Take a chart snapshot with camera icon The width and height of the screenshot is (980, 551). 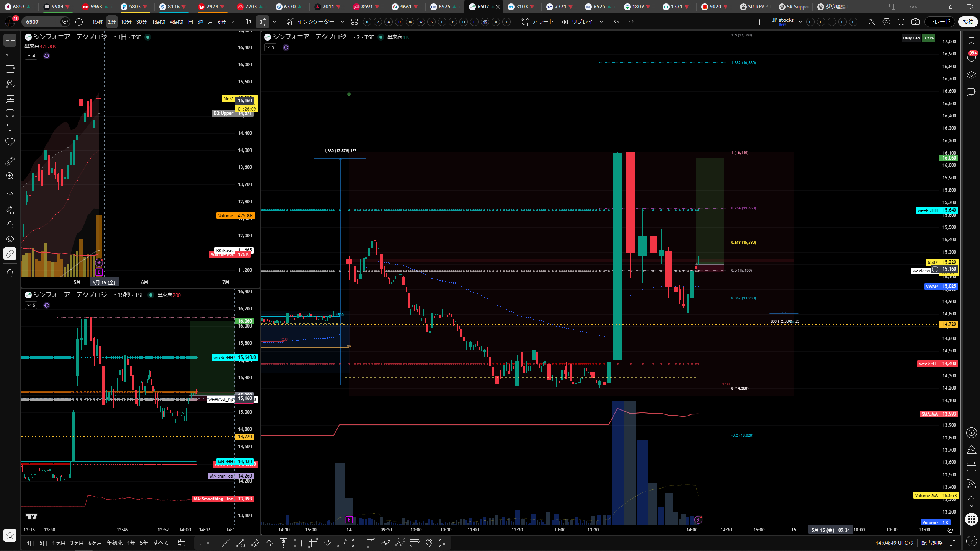[915, 22]
